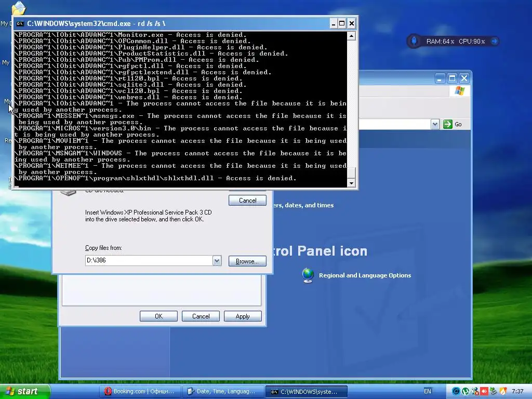Click the 'shlxthdl.dll - Access is denied.' console line
532x399 pixels.
pyautogui.click(x=155, y=179)
